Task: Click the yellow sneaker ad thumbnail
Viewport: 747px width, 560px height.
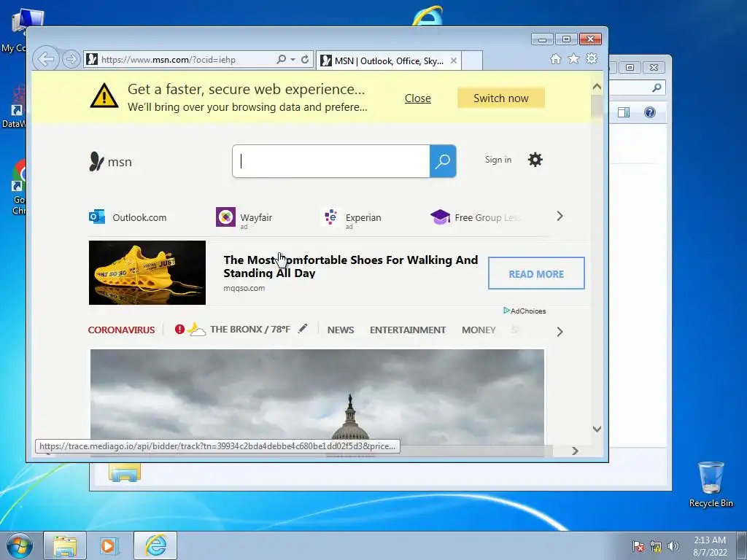Action: coord(147,273)
